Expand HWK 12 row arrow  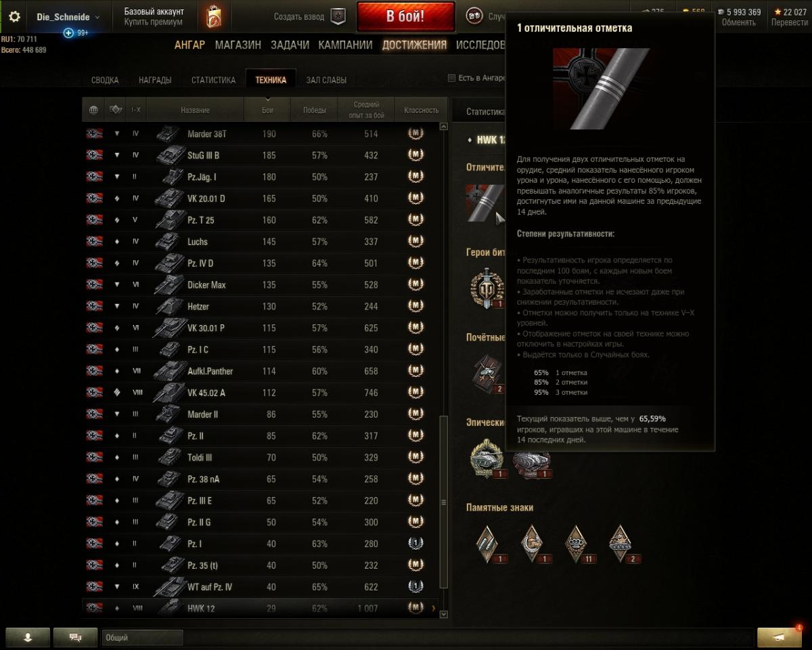433,608
